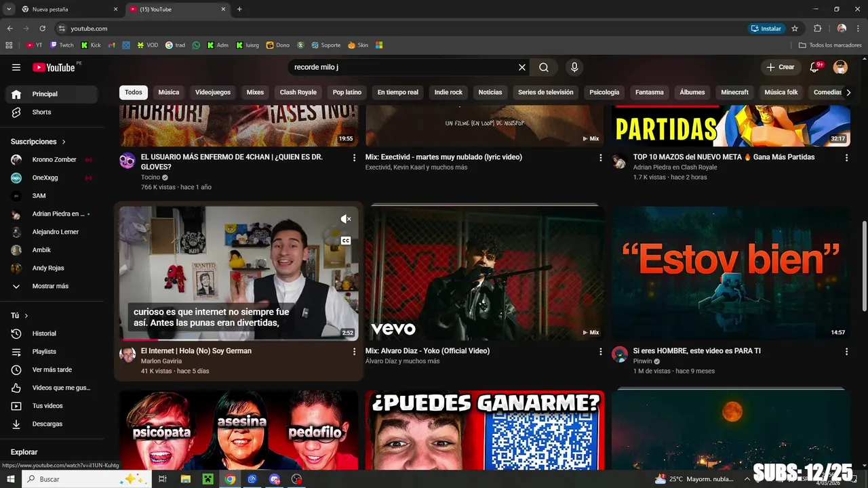Screen dimensions: 868x488
Task: Click the YouTube search input field
Action: tap(403, 67)
